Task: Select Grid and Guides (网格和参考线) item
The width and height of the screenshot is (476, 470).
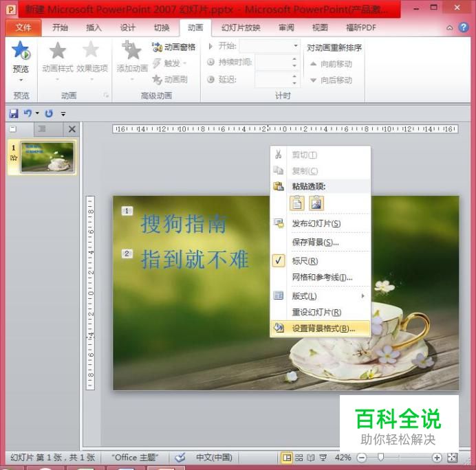Action: click(x=321, y=277)
